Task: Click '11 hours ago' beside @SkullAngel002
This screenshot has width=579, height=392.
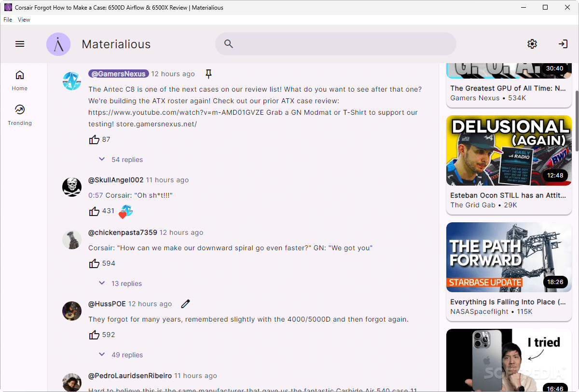Action: point(167,180)
